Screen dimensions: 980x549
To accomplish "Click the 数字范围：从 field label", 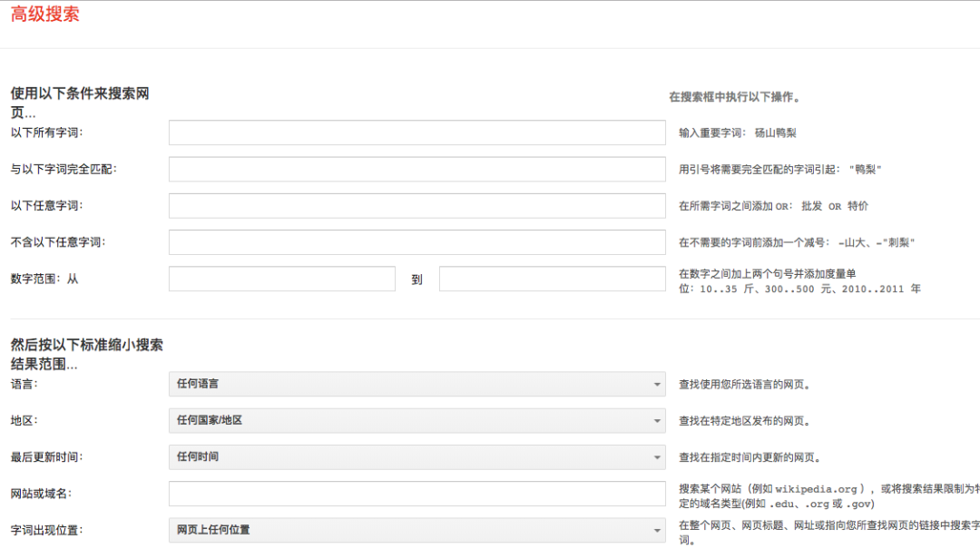I will point(44,279).
